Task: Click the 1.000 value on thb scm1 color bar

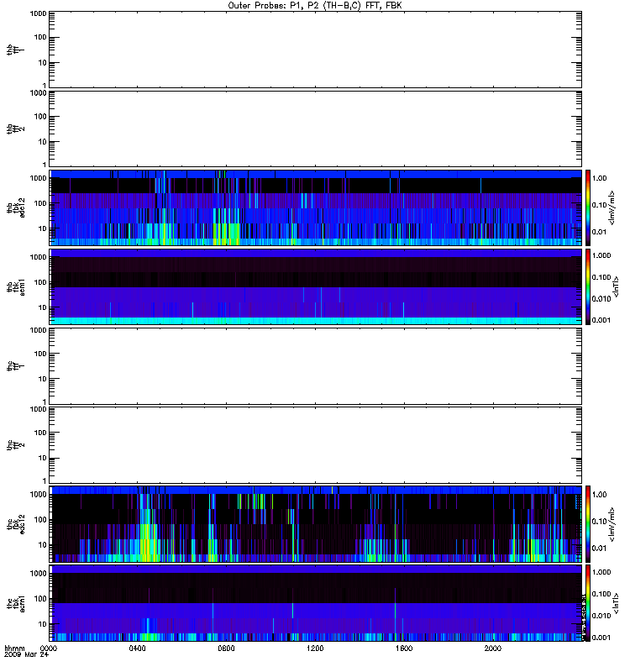Action: (x=601, y=255)
